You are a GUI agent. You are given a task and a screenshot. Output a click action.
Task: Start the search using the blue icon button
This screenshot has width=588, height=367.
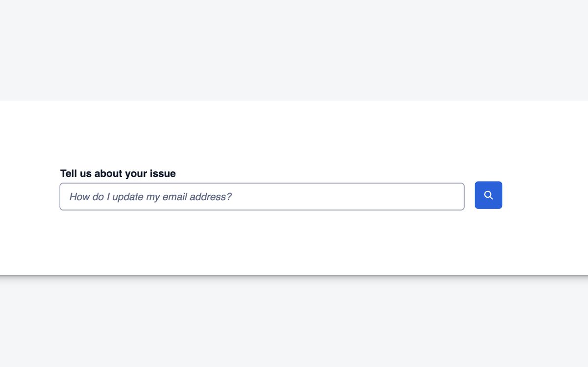click(488, 195)
